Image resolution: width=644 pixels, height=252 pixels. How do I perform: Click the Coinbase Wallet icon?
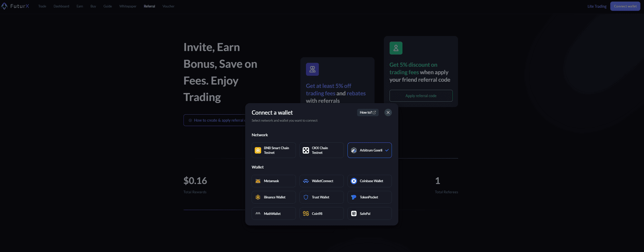click(354, 181)
